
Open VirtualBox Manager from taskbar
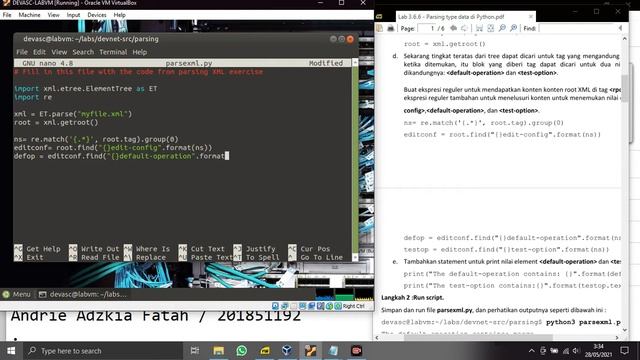pyautogui.click(x=287, y=351)
